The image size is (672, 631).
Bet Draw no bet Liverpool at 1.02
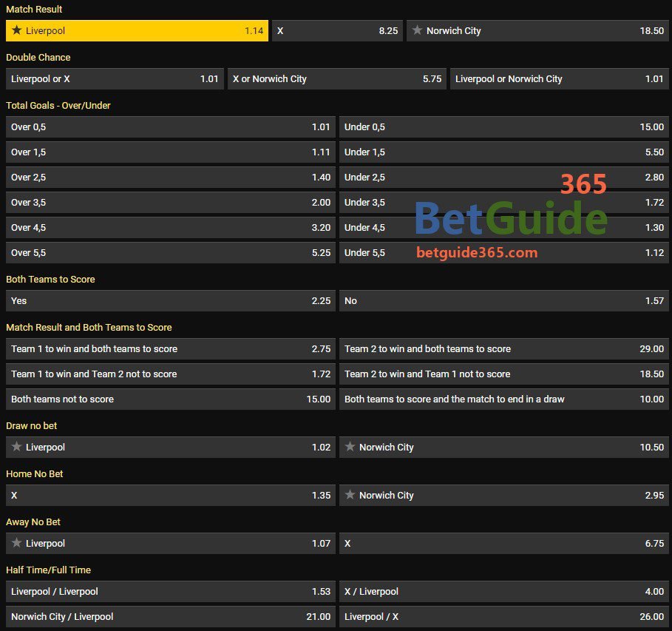click(x=171, y=448)
